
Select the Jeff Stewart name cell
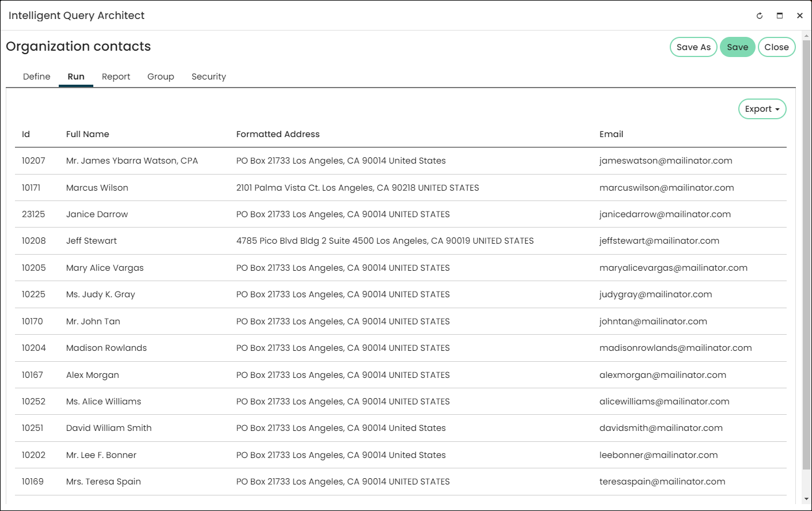pyautogui.click(x=92, y=241)
